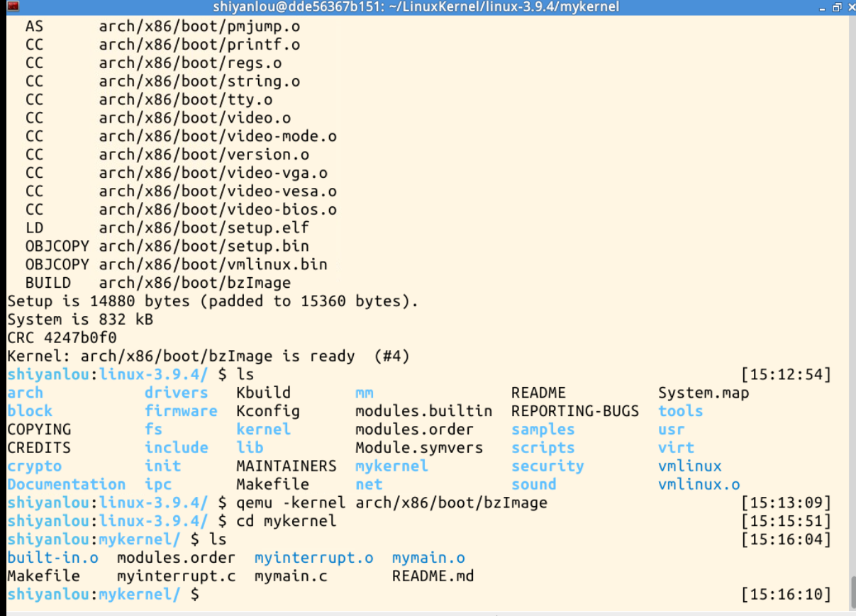Click the vmlinux.o entry in listing

(x=699, y=484)
